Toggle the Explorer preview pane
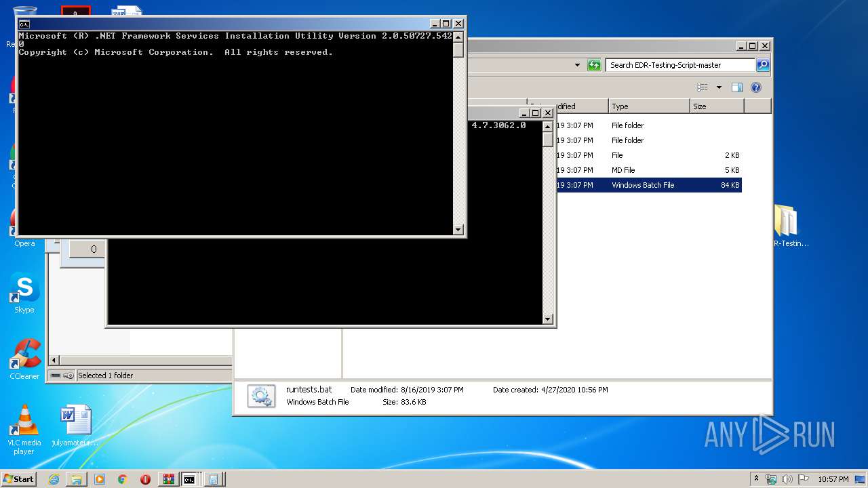The height and width of the screenshot is (488, 868). pyautogui.click(x=737, y=87)
